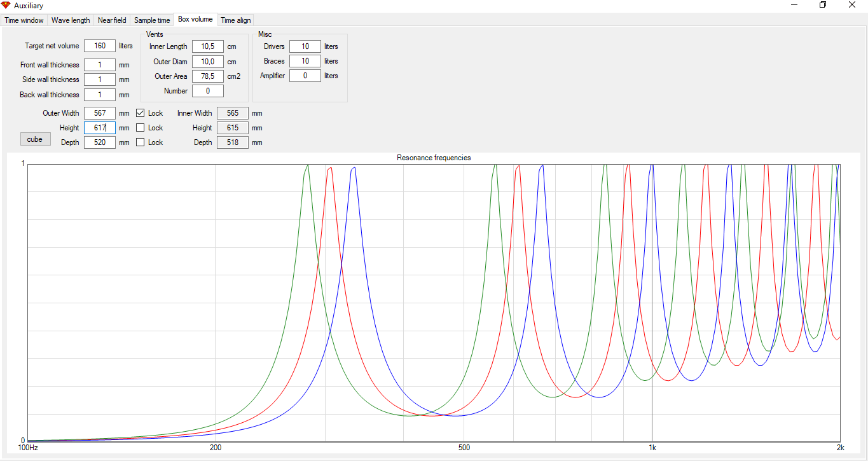Click the Braces liters field

(x=305, y=61)
